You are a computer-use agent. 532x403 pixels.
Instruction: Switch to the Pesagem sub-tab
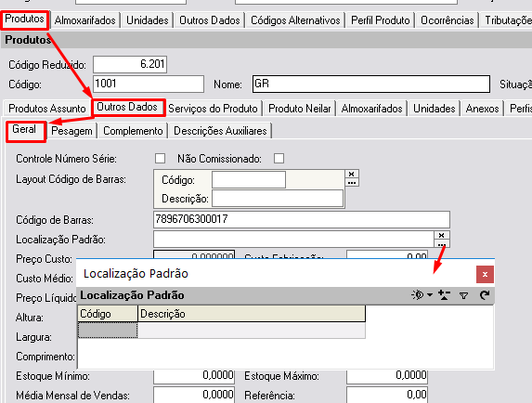click(x=71, y=131)
